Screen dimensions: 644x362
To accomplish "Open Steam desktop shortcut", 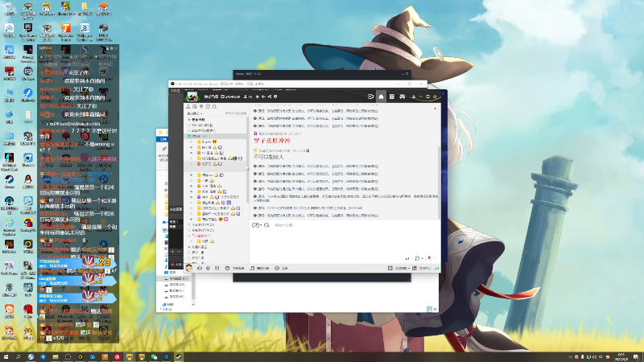I will (x=9, y=181).
